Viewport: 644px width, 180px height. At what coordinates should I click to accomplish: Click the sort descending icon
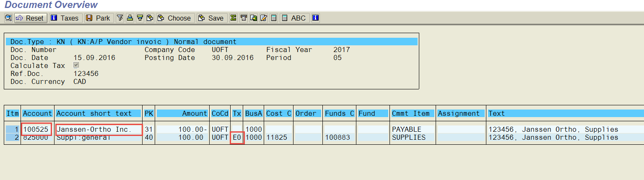pos(140,18)
